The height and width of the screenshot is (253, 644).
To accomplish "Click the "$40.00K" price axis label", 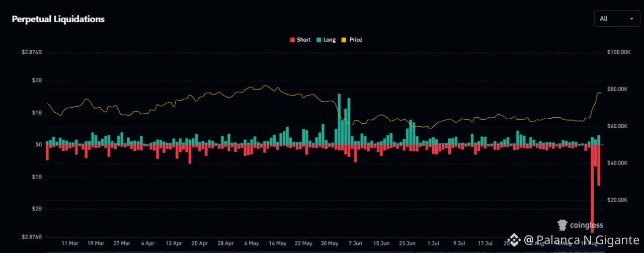I will click(618, 163).
